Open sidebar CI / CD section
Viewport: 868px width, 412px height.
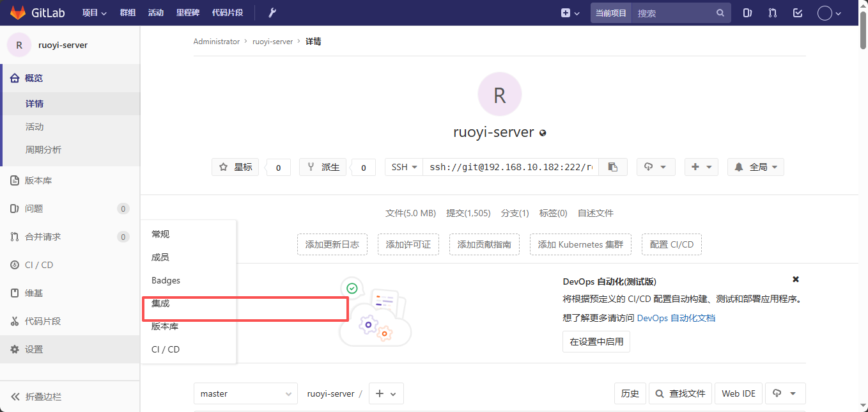coord(70,265)
